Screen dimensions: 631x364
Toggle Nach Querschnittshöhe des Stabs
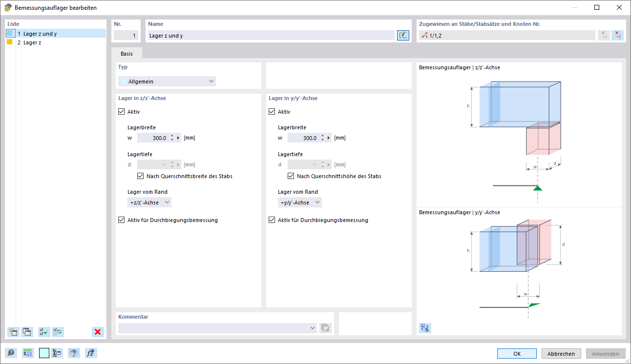[291, 176]
